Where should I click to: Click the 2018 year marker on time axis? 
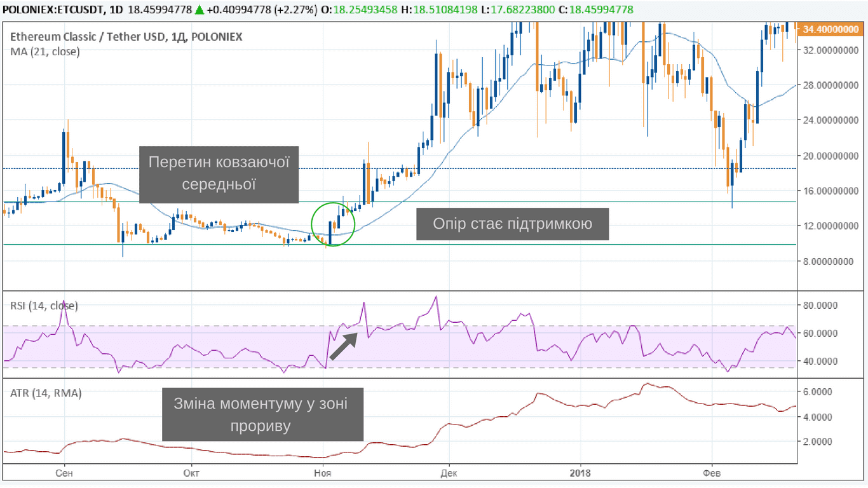coord(580,473)
